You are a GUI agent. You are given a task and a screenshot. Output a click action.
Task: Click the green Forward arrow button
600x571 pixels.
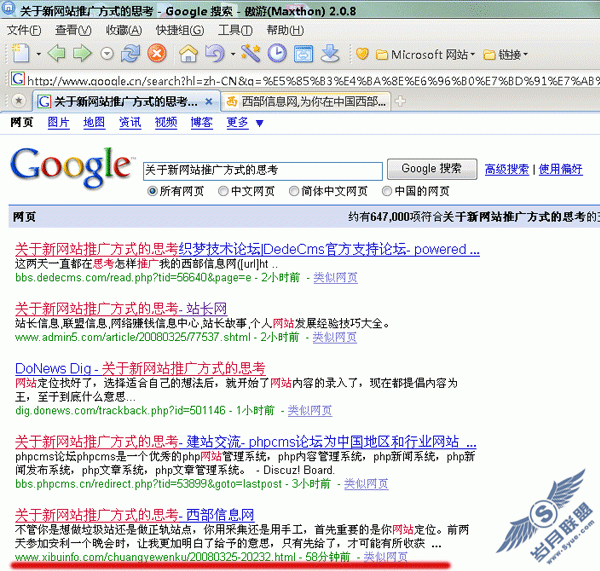(82, 54)
